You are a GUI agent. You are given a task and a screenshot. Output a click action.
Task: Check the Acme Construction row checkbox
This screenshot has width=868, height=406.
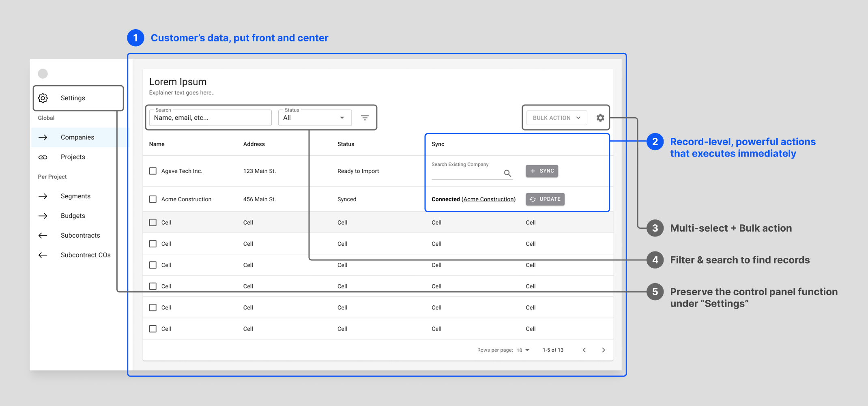(x=153, y=199)
